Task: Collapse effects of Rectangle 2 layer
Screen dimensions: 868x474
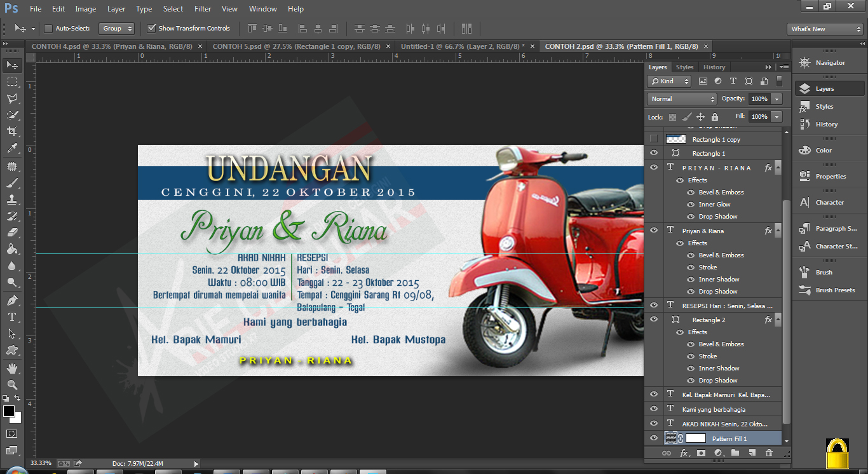Action: point(778,319)
